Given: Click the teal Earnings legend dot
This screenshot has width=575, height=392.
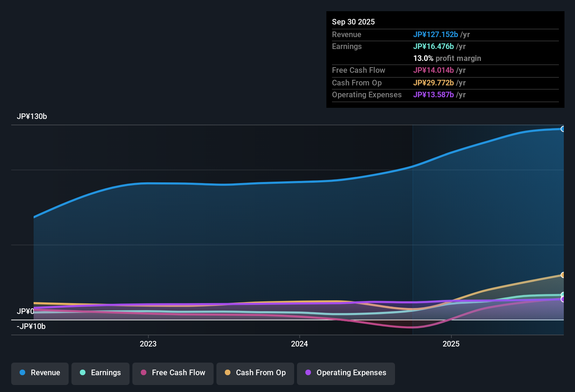Looking at the screenshot, I should [83, 373].
